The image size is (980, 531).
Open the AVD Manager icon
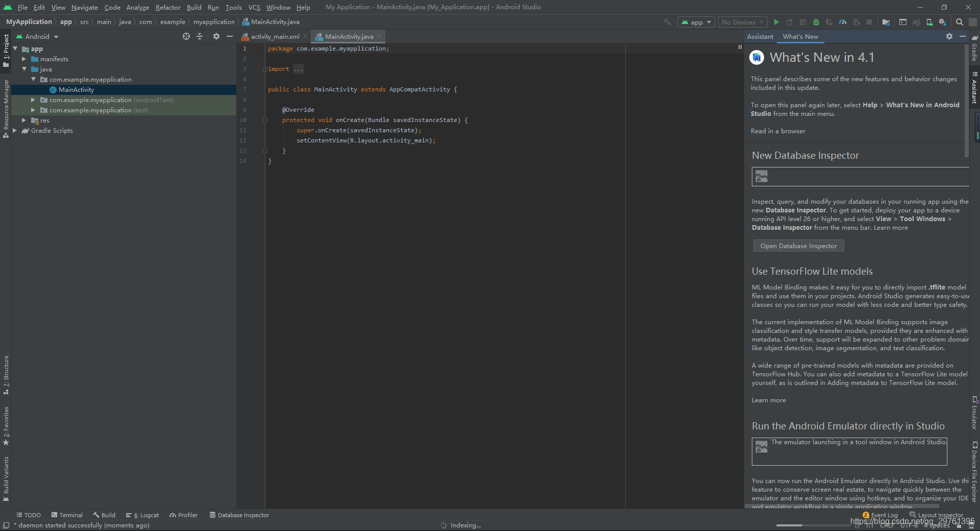[x=929, y=22]
